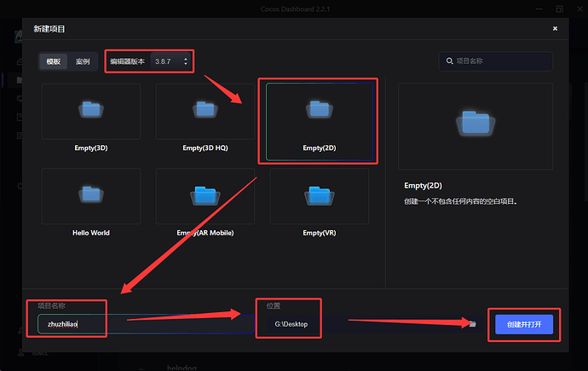Click the search magnifier icon

click(x=449, y=61)
